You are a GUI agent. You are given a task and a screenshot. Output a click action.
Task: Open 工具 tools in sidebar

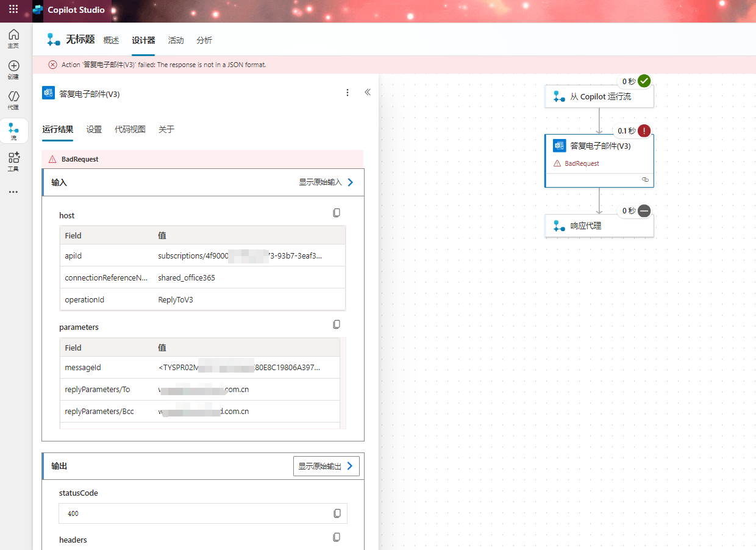coord(13,162)
